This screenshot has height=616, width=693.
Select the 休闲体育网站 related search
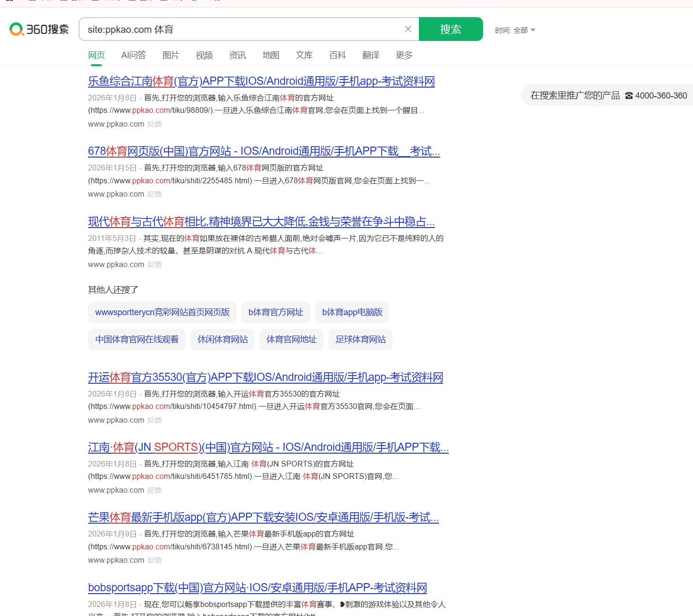pos(222,339)
